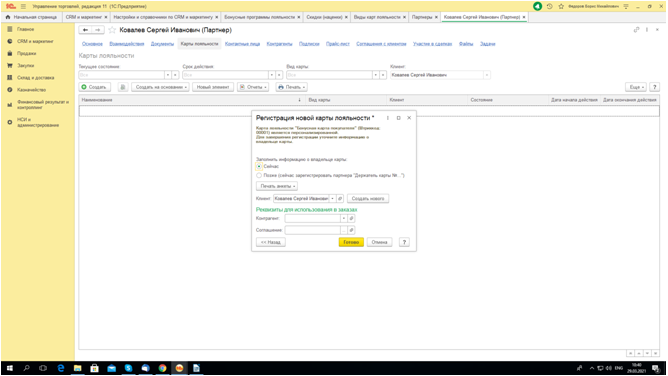Open Склад и доставка section in sidebar
The width and height of the screenshot is (668, 376).
(35, 78)
